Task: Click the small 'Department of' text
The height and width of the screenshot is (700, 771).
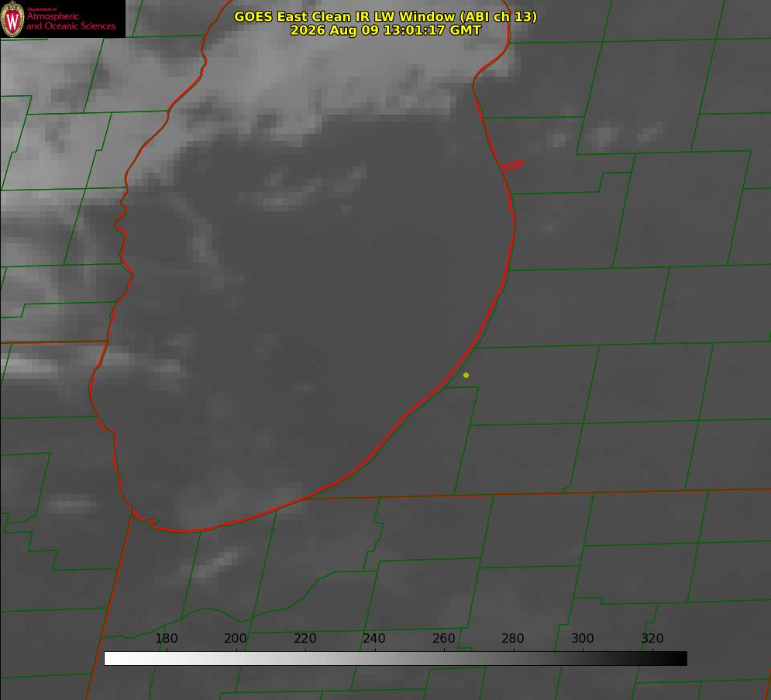Action: pos(42,9)
